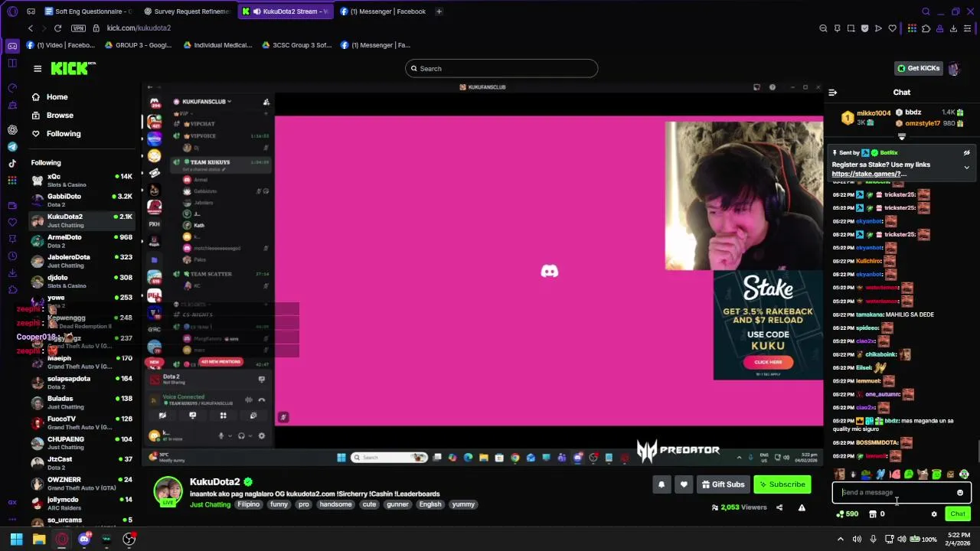
Task: Send message with the Chat button
Action: point(957,514)
